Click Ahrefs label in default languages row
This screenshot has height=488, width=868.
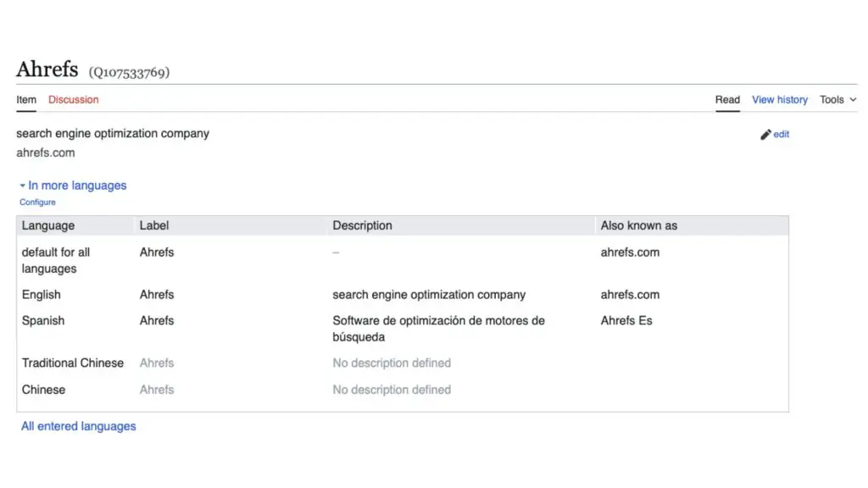tap(157, 252)
